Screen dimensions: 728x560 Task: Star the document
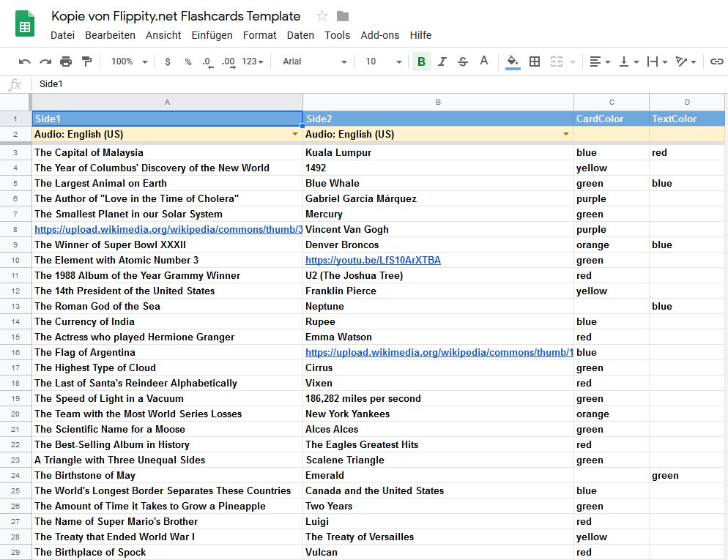[x=322, y=16]
